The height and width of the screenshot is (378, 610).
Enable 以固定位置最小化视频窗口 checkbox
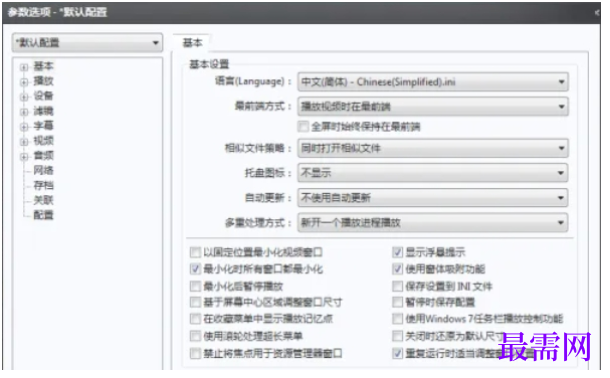(195, 252)
